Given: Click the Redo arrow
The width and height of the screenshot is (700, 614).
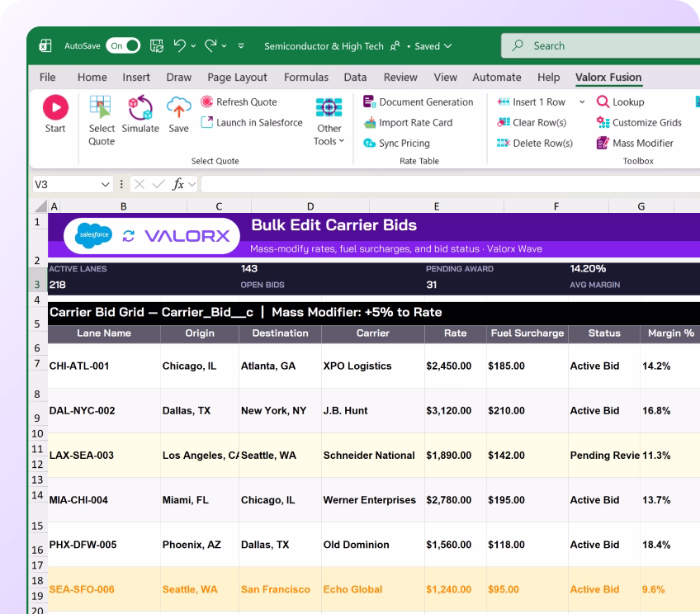Looking at the screenshot, I should pos(210,45).
